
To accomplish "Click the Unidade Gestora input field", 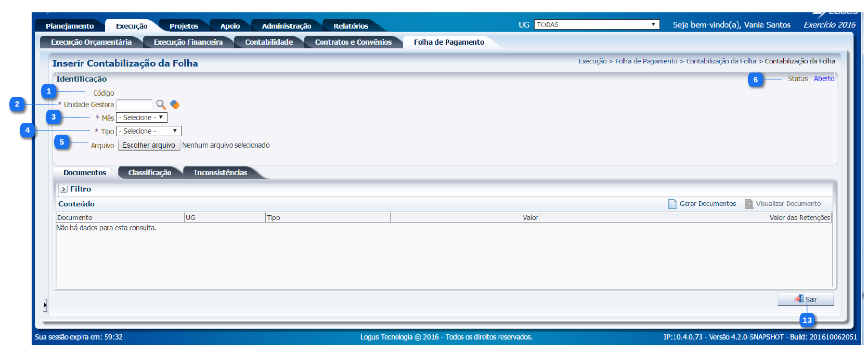I will [x=134, y=105].
